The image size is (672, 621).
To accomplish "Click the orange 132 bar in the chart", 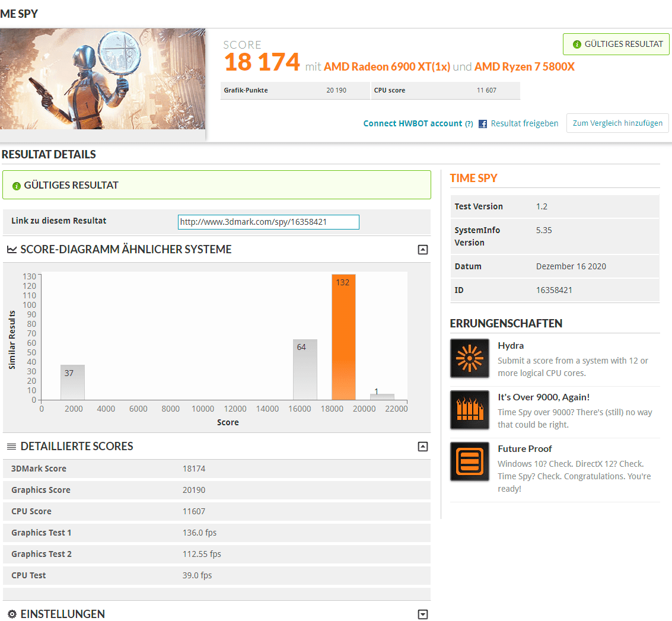I will [343, 337].
